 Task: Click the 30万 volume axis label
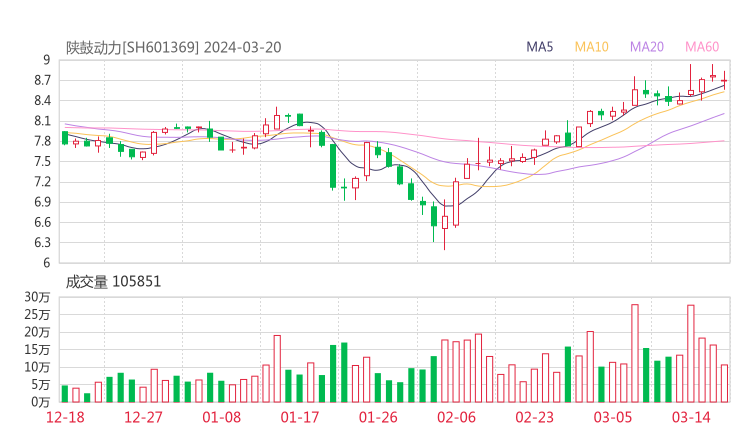tap(38, 298)
